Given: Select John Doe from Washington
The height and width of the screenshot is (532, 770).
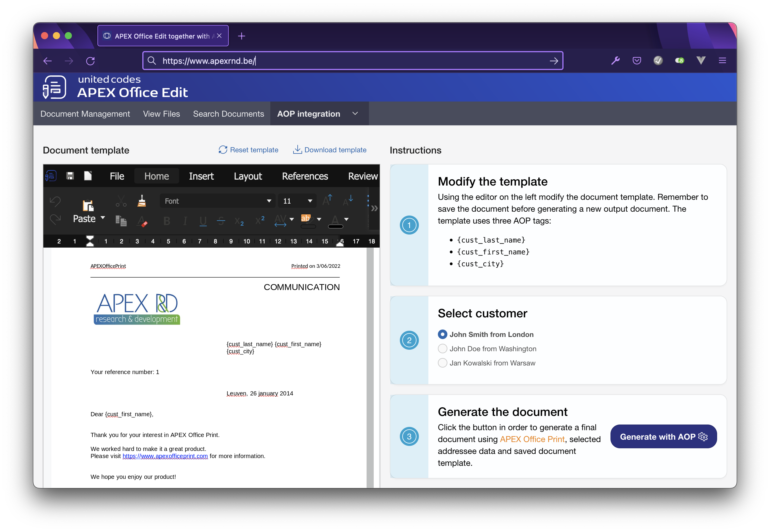Looking at the screenshot, I should click(x=442, y=349).
